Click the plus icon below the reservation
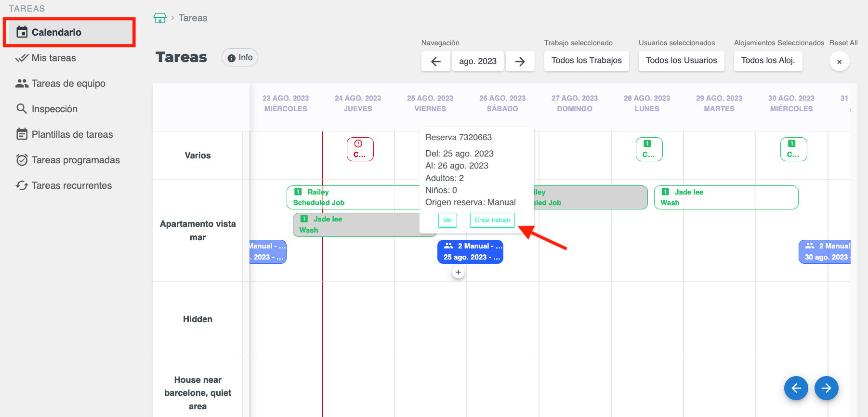Image resolution: width=868 pixels, height=417 pixels. click(458, 273)
